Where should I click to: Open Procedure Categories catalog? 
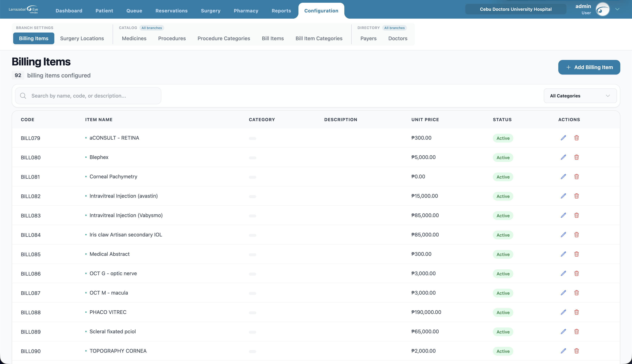coord(224,38)
